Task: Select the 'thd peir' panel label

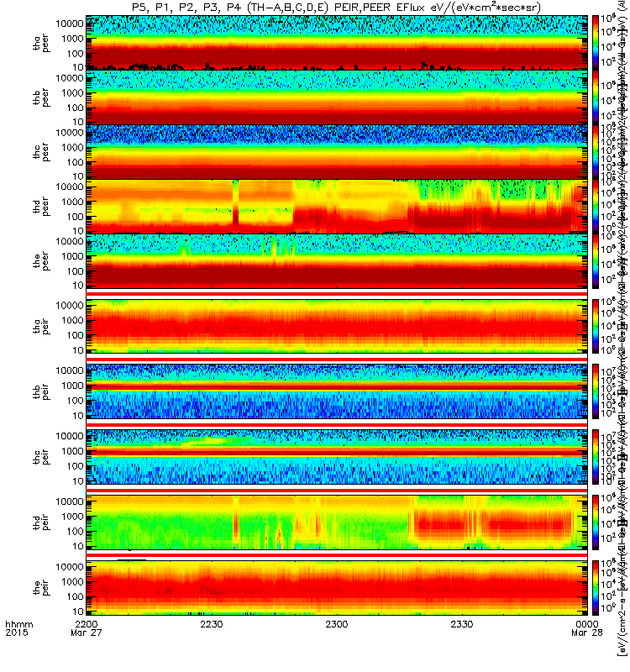Action: 41,522
